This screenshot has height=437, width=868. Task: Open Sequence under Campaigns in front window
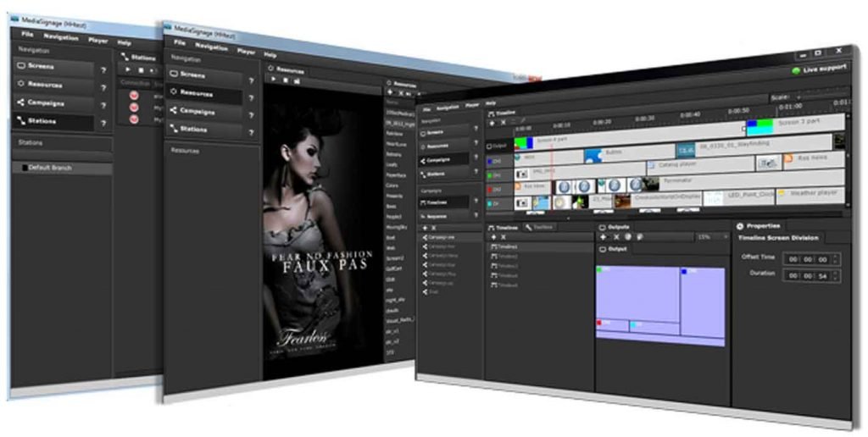(444, 216)
